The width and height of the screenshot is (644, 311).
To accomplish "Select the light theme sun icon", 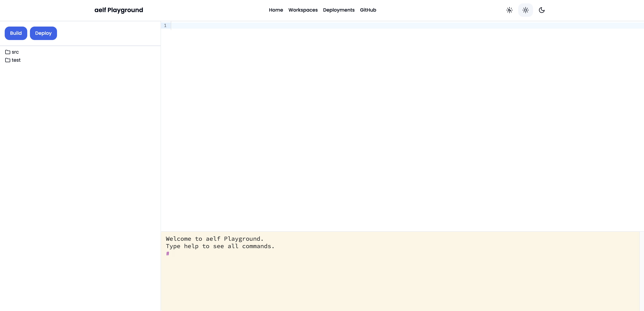I will click(x=525, y=10).
